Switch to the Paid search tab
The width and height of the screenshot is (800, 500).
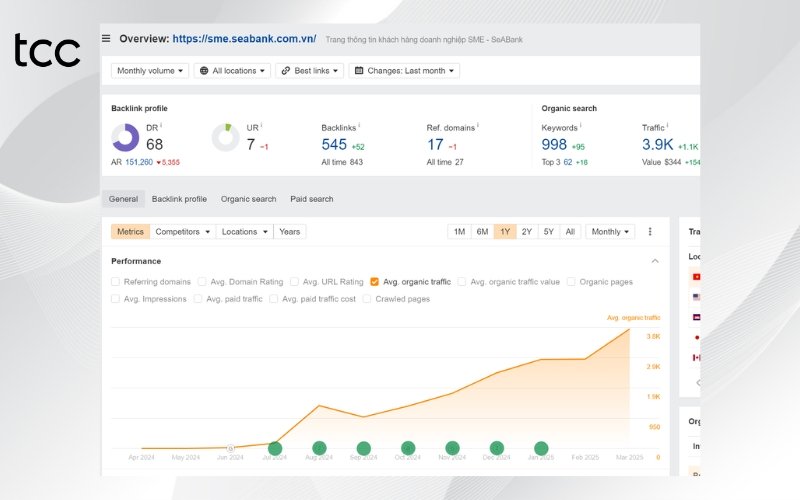[312, 199]
